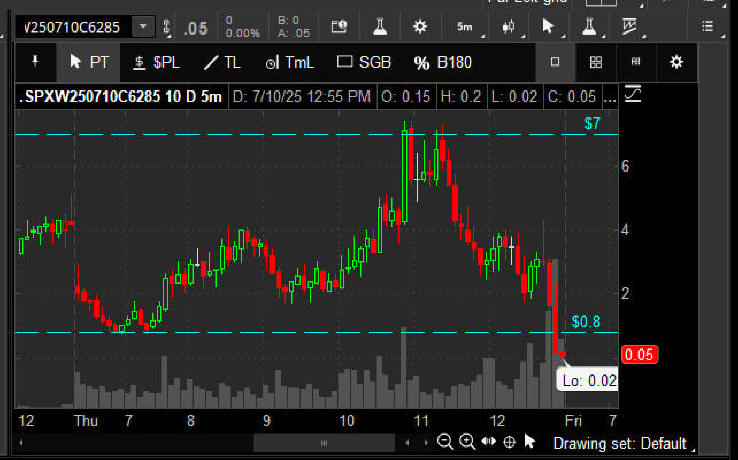Select the $PL price level tool
The width and height of the screenshot is (738, 460).
(156, 62)
